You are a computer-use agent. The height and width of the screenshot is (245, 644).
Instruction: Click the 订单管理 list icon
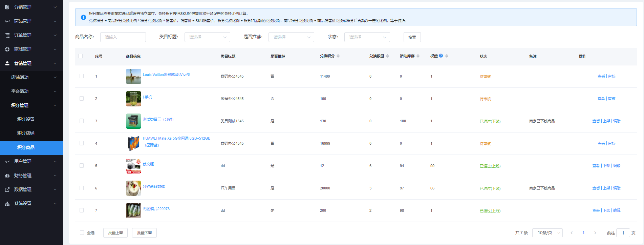pyautogui.click(x=7, y=35)
